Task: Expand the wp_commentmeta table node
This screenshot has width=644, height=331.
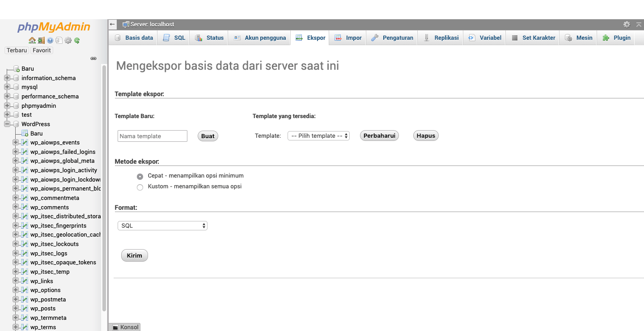Action: tap(16, 198)
